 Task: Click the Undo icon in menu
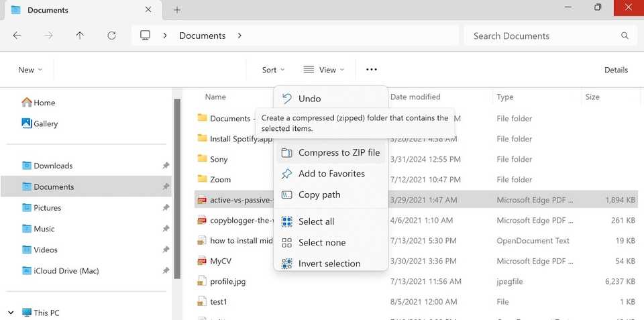[x=287, y=99]
